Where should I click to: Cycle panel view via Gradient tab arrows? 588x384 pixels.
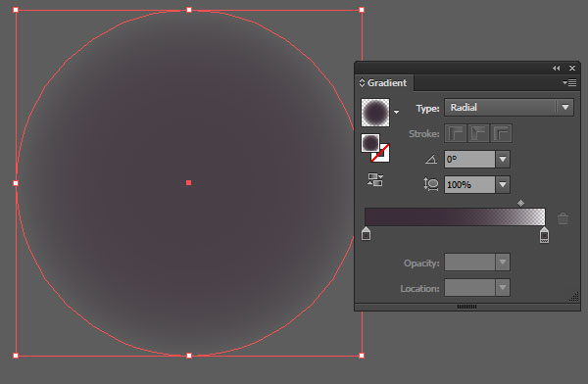[x=362, y=82]
